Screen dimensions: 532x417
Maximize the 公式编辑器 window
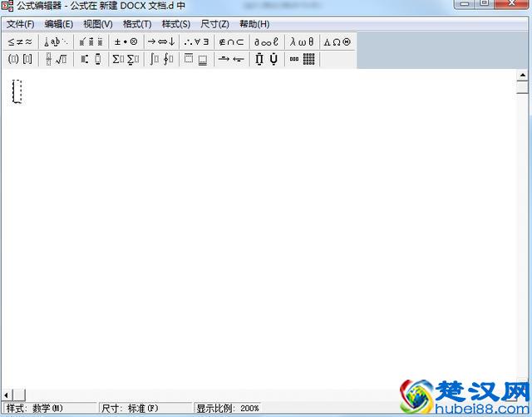coord(485,3)
